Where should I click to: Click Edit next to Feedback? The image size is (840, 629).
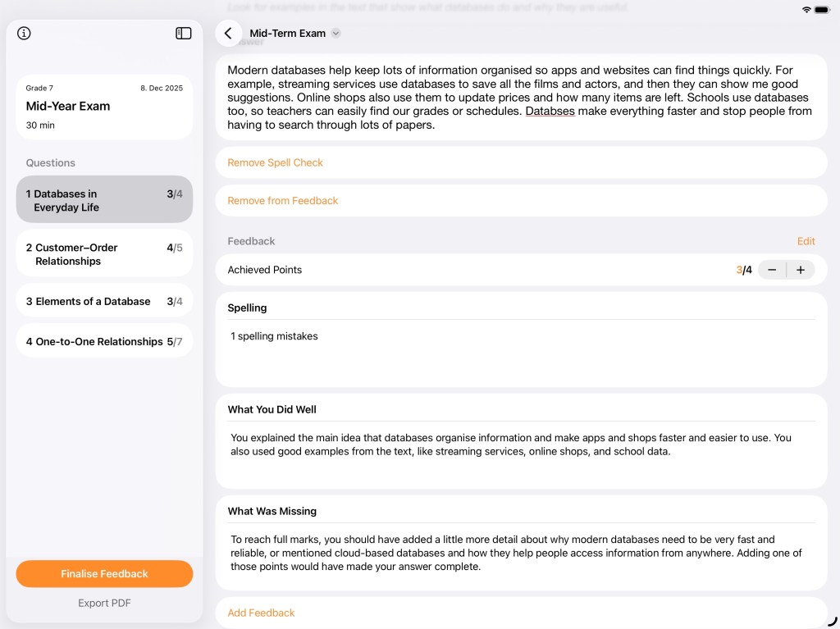tap(806, 241)
